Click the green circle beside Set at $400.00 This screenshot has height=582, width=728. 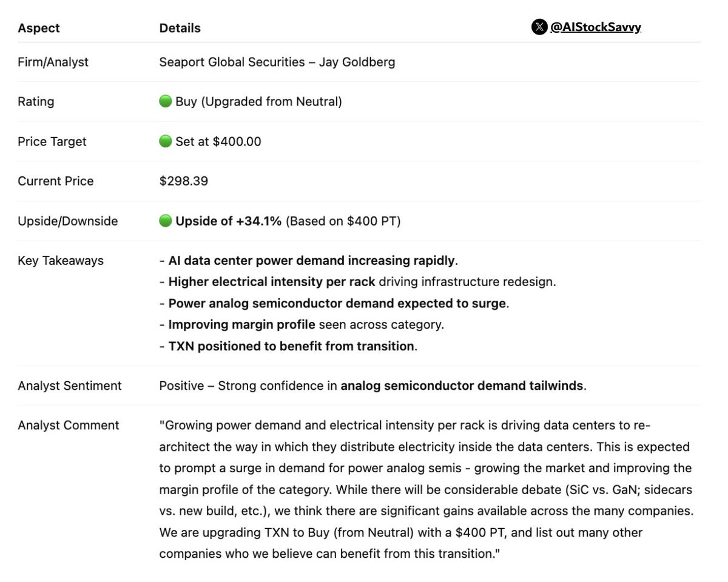click(165, 141)
